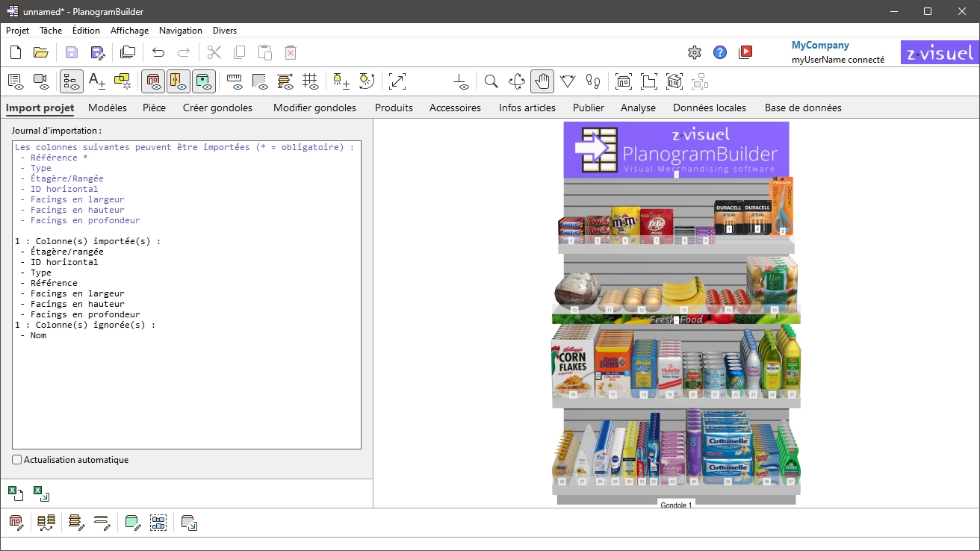The image size is (980, 551).
Task: Click the Copy icon in toolbar
Action: tap(239, 52)
